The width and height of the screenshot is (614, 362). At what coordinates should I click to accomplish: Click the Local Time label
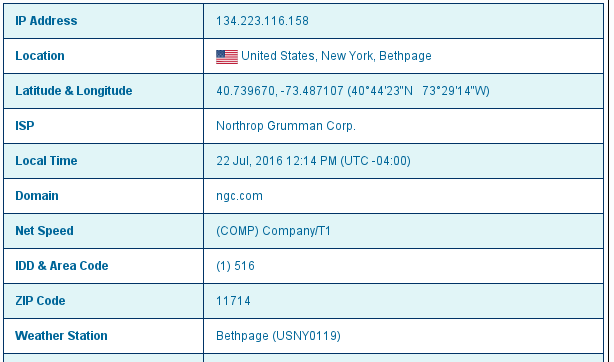(46, 161)
